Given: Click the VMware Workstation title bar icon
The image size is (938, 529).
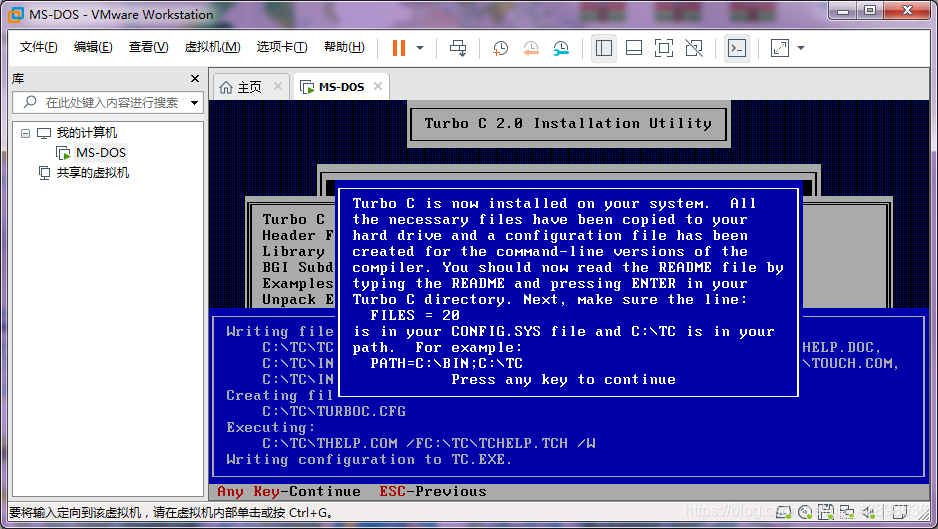Looking at the screenshot, I should click(16, 14).
